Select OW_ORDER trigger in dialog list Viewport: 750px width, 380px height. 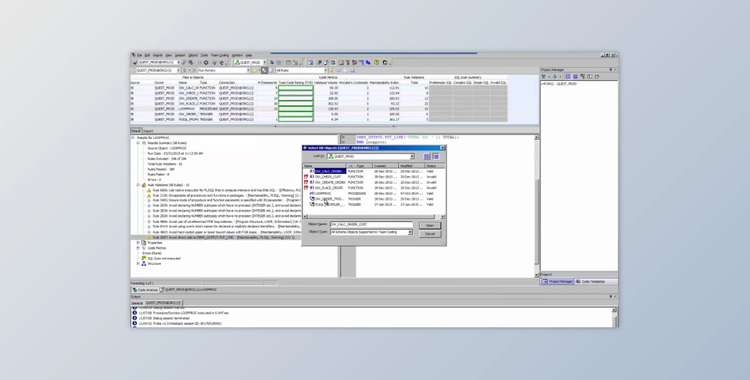329,199
